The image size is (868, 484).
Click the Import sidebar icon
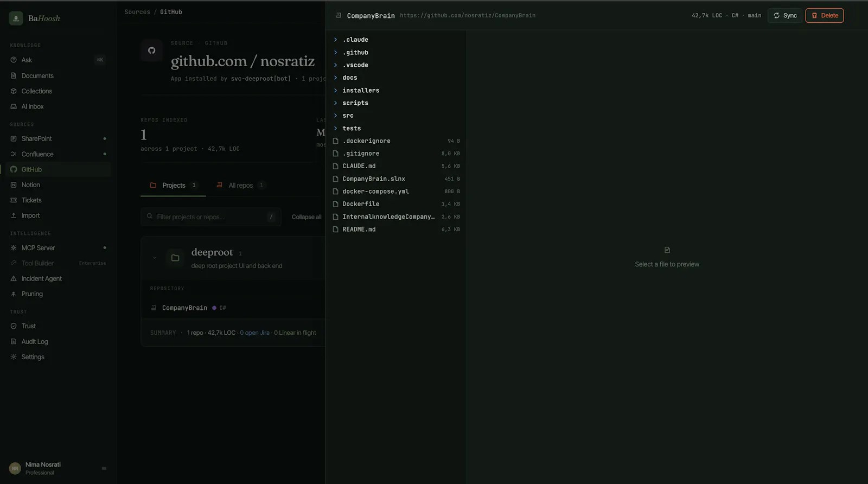tap(14, 216)
